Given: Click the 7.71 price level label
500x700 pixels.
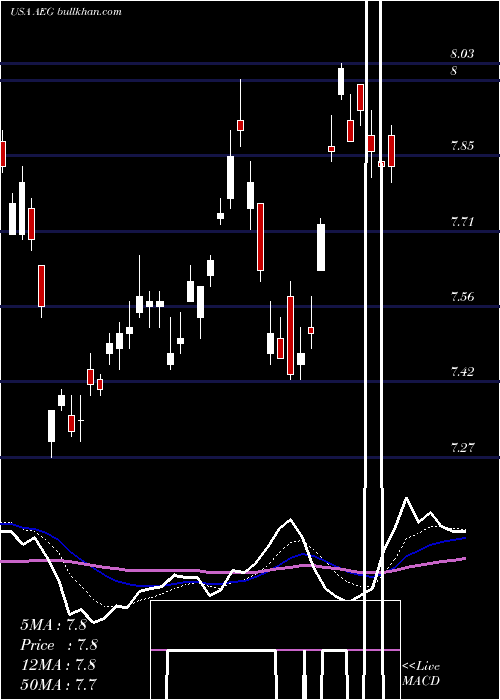Looking at the screenshot, I should [x=463, y=221].
